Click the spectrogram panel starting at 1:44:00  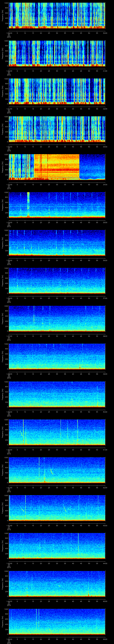pos(57,584)
